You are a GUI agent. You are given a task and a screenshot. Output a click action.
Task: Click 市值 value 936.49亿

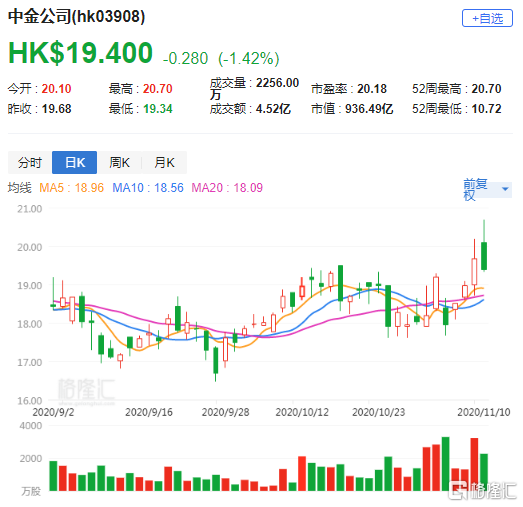point(369,109)
